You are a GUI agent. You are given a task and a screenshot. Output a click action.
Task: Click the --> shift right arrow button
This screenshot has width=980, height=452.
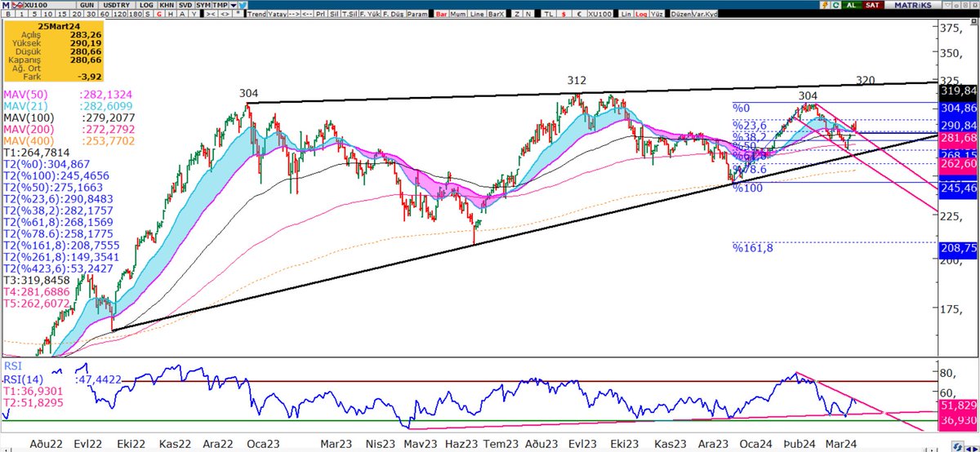pyautogui.click(x=294, y=14)
